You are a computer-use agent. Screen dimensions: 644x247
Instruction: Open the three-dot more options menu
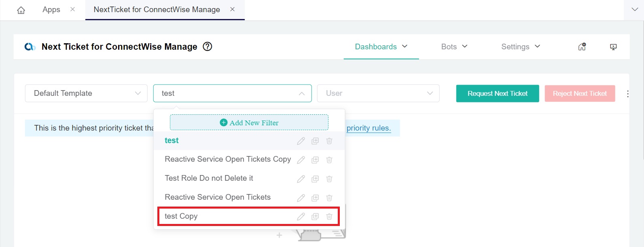click(x=627, y=94)
